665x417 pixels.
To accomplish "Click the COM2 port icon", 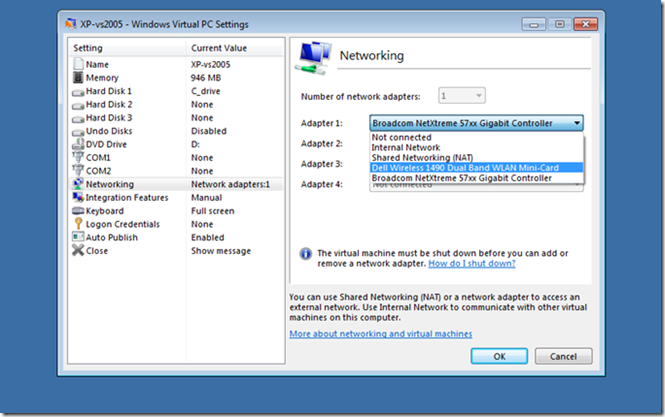I will click(78, 170).
